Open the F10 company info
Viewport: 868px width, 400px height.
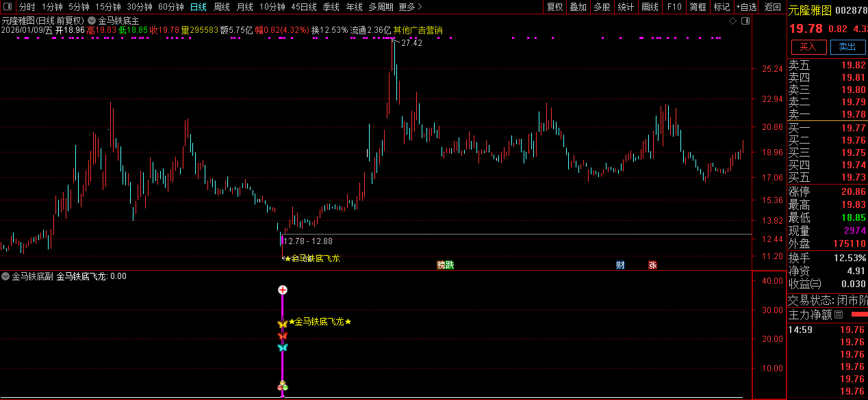tap(674, 7)
